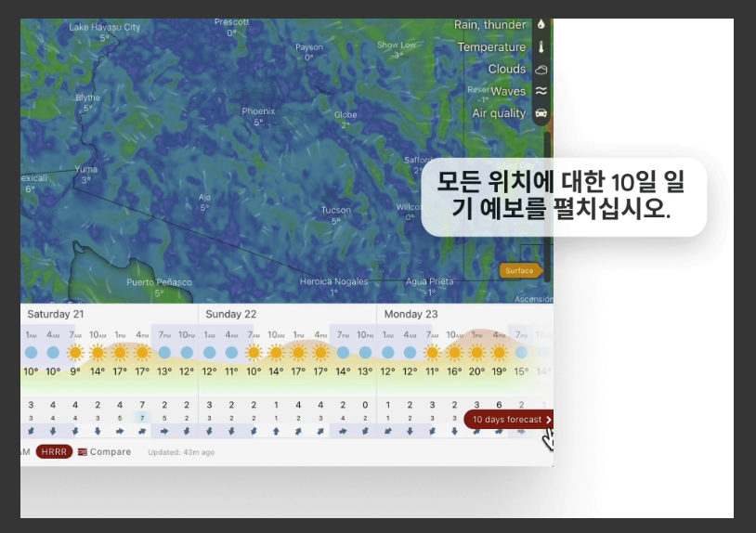The image size is (756, 533).
Task: Click the Heroica Nogales label
Action: (x=333, y=281)
